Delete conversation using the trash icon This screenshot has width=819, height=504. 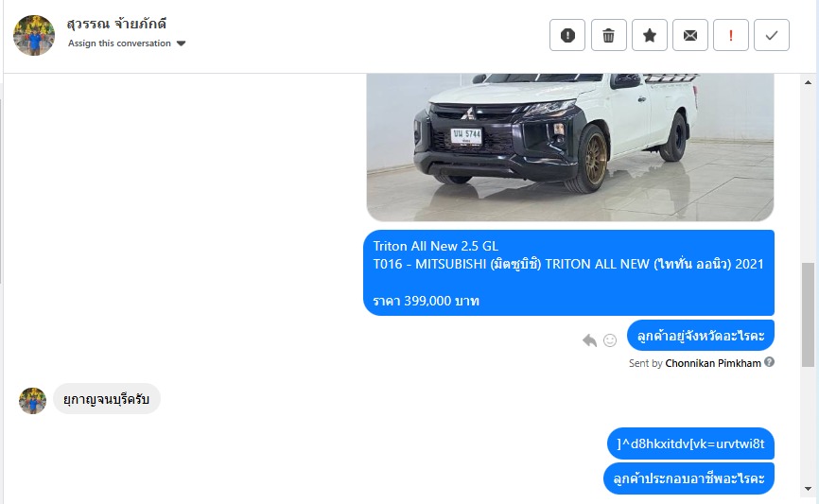click(608, 35)
